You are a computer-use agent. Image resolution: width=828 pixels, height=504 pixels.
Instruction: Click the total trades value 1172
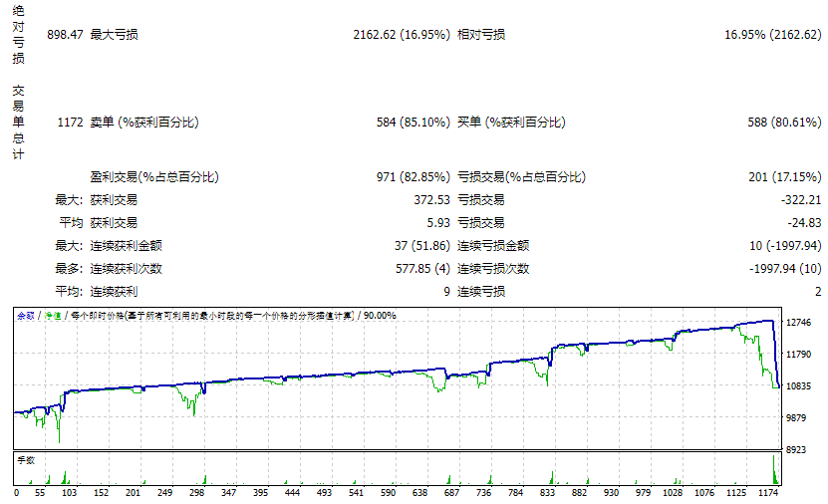[x=70, y=123]
